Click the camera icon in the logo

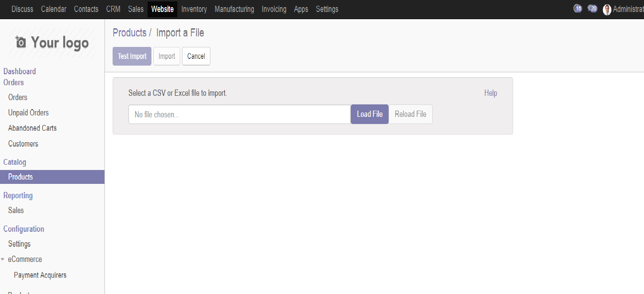21,43
